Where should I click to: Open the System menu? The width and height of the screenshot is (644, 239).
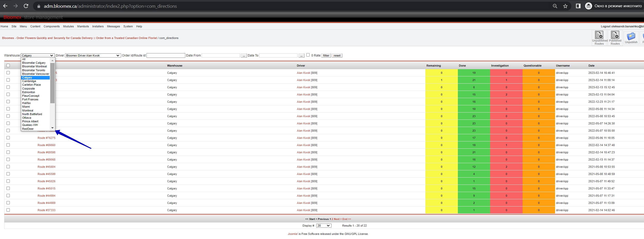[128, 26]
